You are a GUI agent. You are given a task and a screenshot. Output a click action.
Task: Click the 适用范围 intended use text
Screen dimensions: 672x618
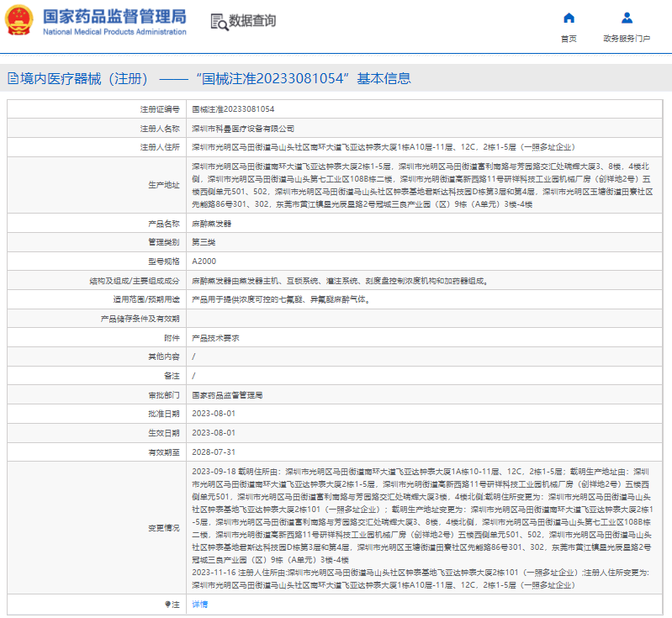pyautogui.click(x=281, y=299)
